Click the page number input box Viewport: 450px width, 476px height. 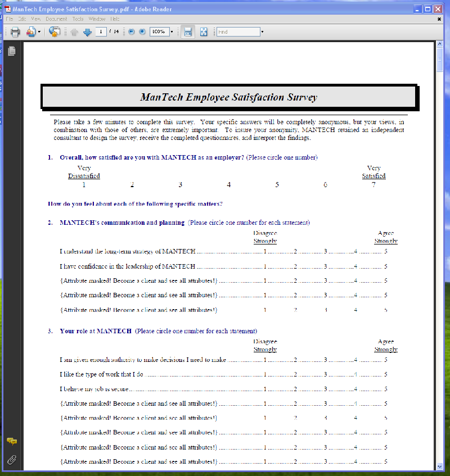pos(101,32)
